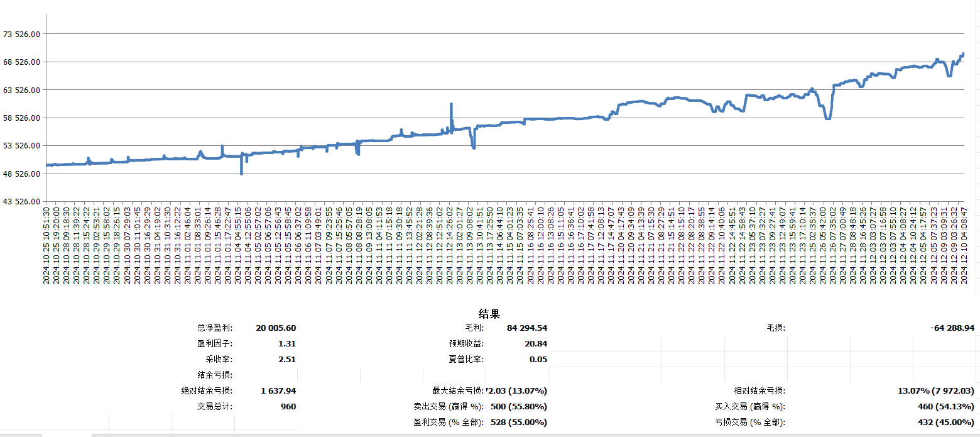The width and height of the screenshot is (980, 437).
Task: Select the value 1 637.94
Action: tap(278, 390)
